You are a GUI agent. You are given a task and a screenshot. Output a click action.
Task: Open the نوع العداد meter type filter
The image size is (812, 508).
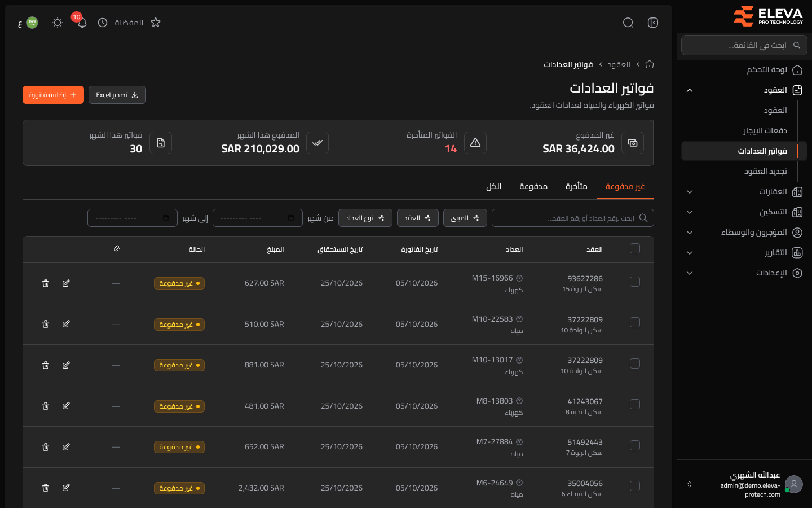tap(365, 218)
